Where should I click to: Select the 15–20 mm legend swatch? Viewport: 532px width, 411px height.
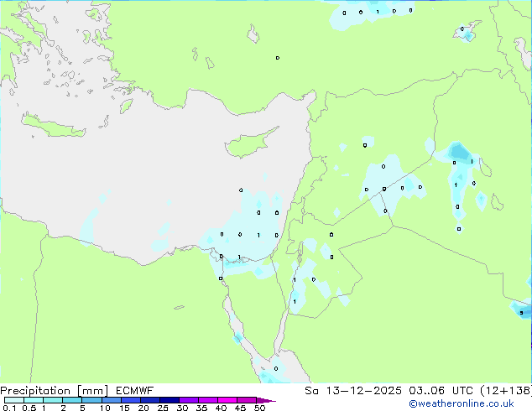click(x=130, y=400)
